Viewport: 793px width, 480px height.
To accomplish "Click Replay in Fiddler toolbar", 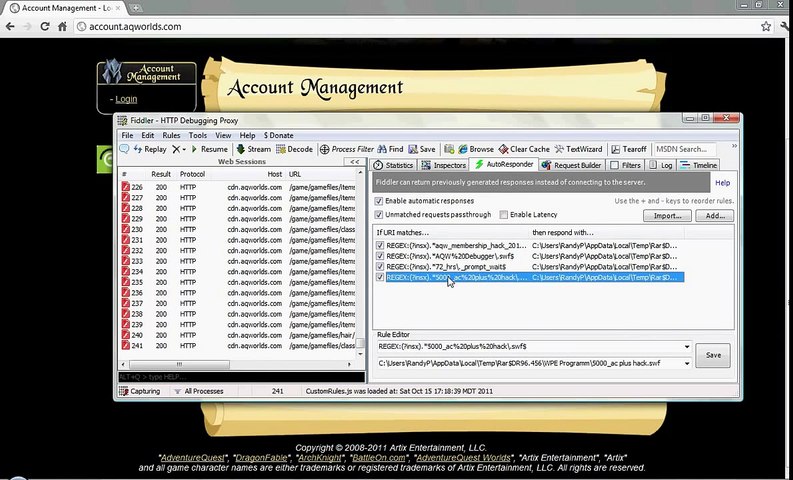I will coord(150,149).
